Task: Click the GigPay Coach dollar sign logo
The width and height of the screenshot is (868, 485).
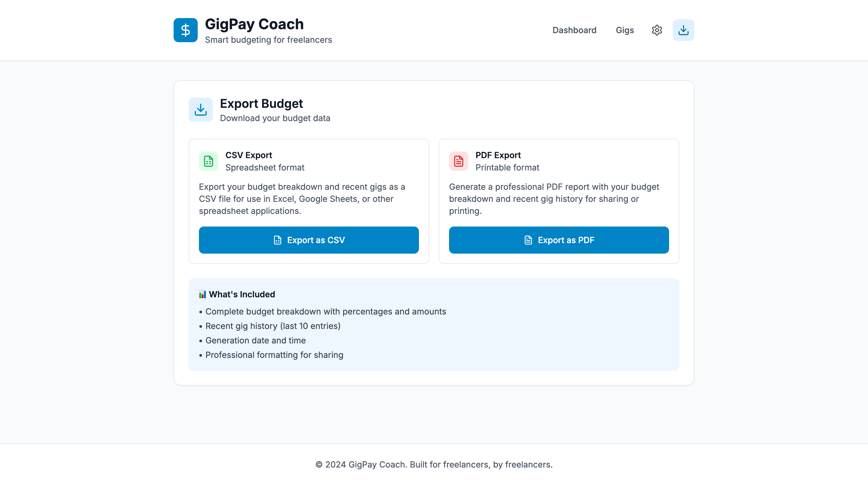Action: coord(185,30)
